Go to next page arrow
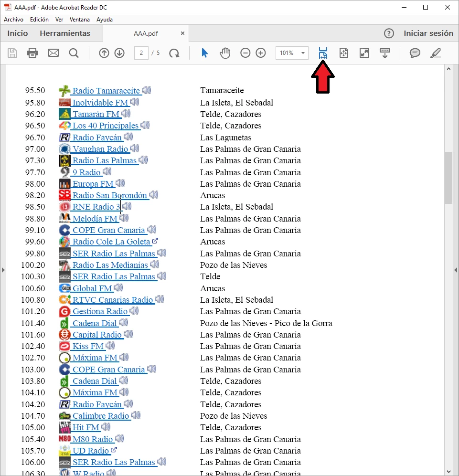Image resolution: width=459 pixels, height=476 pixels. (x=119, y=53)
